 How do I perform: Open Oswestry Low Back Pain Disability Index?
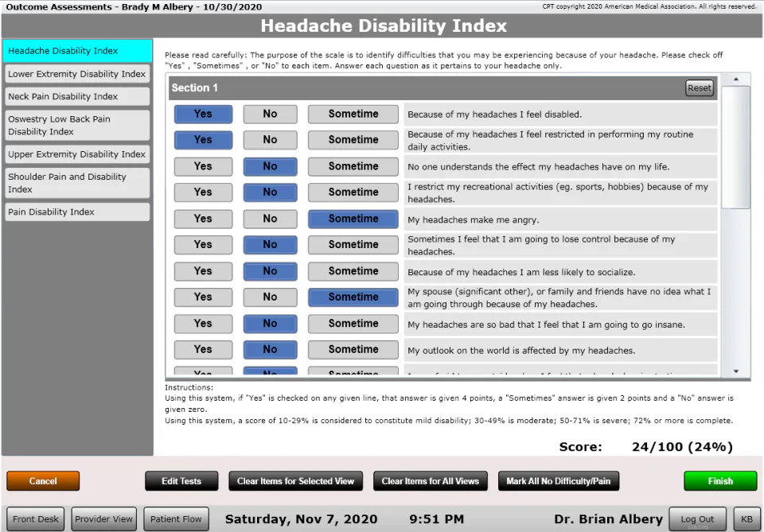(x=77, y=125)
